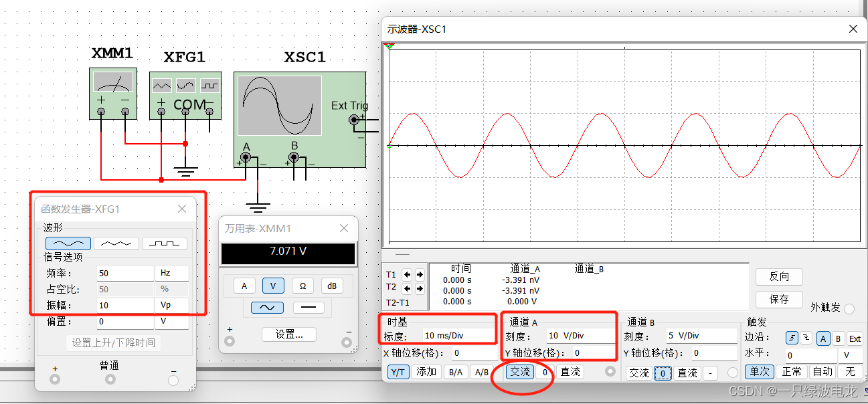The height and width of the screenshot is (404, 868).
Task: Toggle Channel B invert minus button
Action: click(x=711, y=373)
